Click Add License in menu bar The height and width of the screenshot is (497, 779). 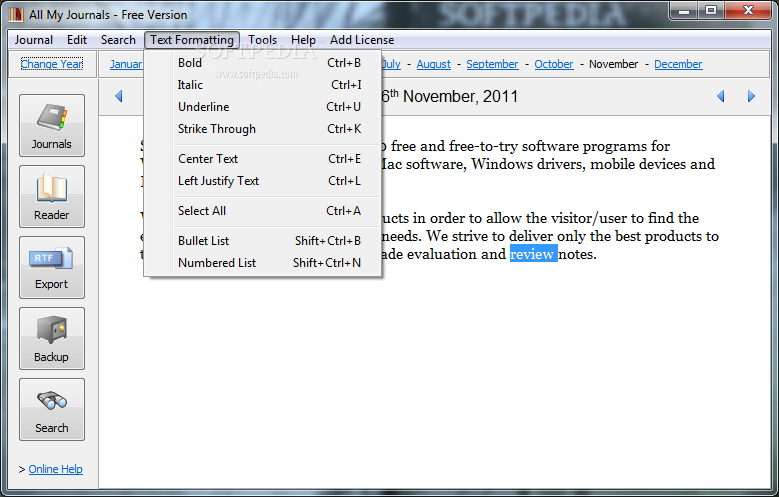[362, 40]
